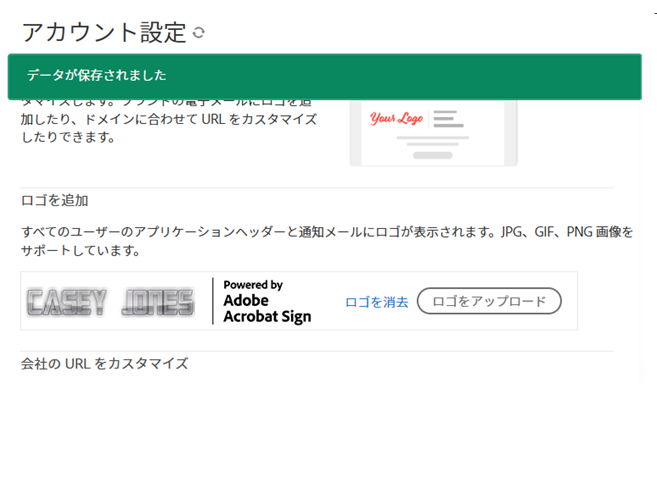Click the Acrobat Sign text in the badge
This screenshot has width=657, height=499.
[267, 317]
